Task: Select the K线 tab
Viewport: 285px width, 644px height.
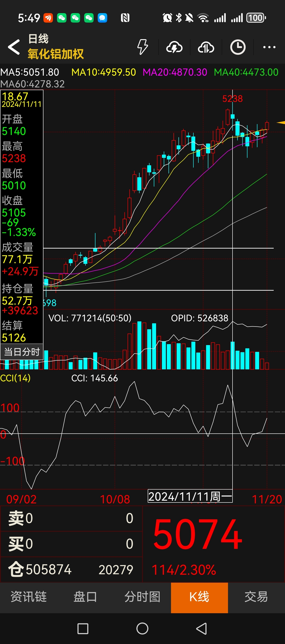Action: (199, 597)
